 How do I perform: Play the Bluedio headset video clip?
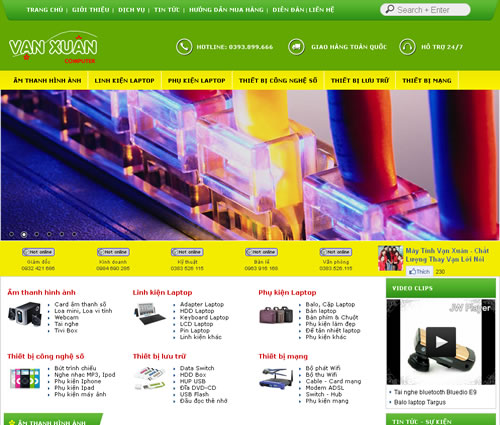tap(441, 342)
